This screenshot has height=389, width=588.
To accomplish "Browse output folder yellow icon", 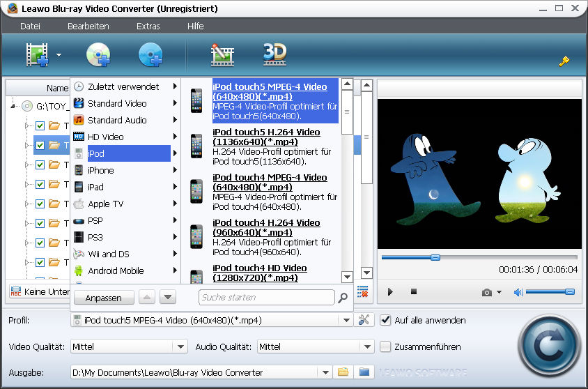I will pos(343,372).
